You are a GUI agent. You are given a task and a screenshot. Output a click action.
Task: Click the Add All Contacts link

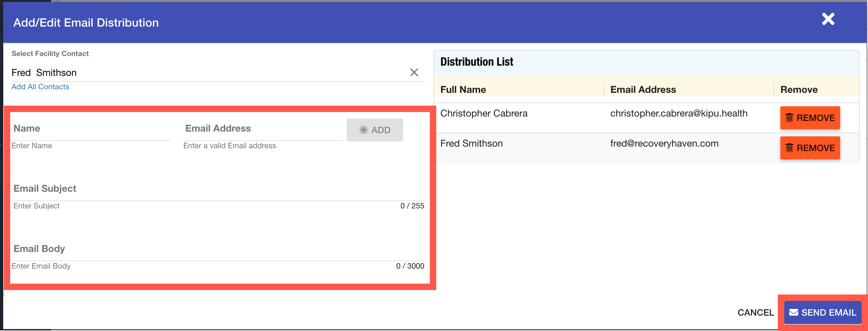click(40, 87)
